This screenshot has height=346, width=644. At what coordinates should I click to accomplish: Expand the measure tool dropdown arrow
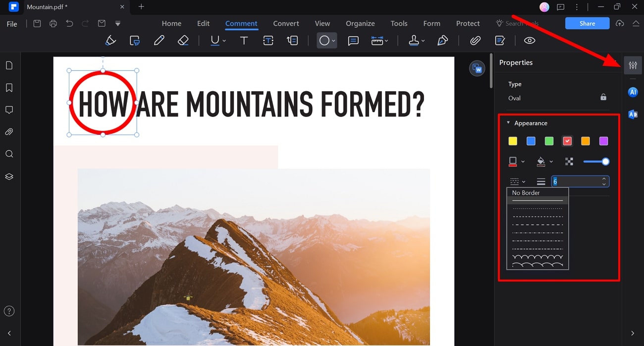(386, 41)
